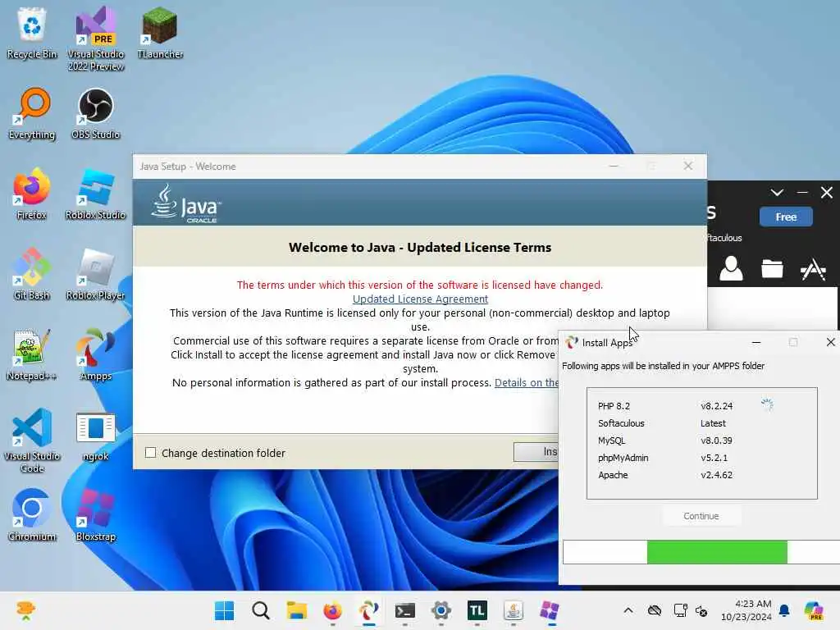The width and height of the screenshot is (840, 630).
Task: Launch Bloxstrap desktop shortcut
Action: tap(96, 515)
